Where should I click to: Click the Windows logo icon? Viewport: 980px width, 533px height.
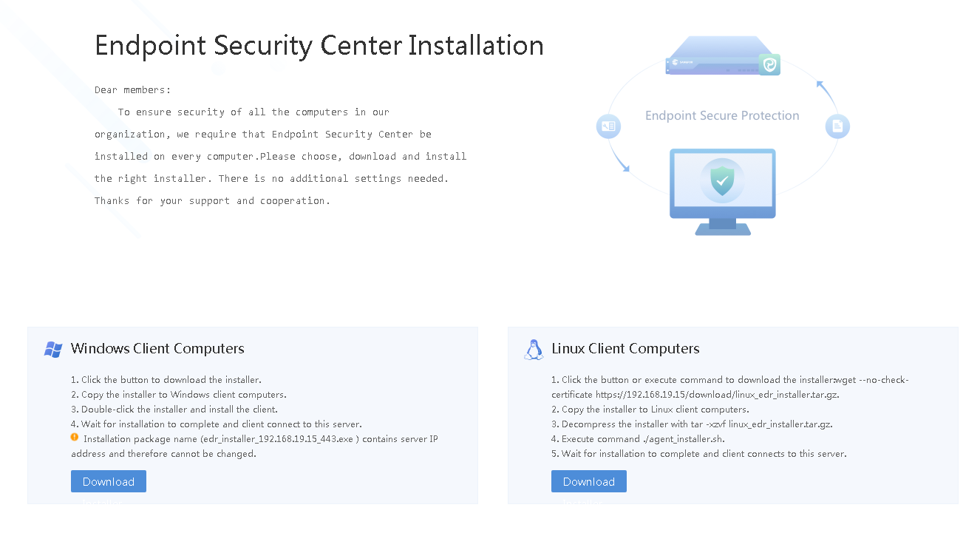[52, 350]
